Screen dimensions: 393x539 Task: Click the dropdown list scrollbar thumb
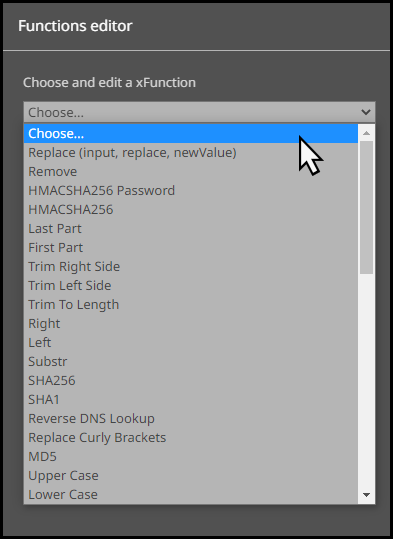tap(367, 208)
